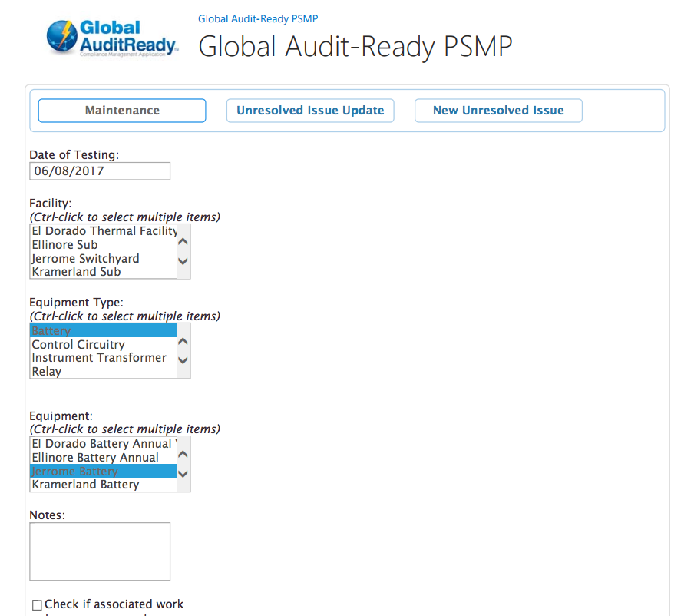Click Equipment list scroll down arrow
Viewport: 694px width, 616px height.
(x=183, y=474)
